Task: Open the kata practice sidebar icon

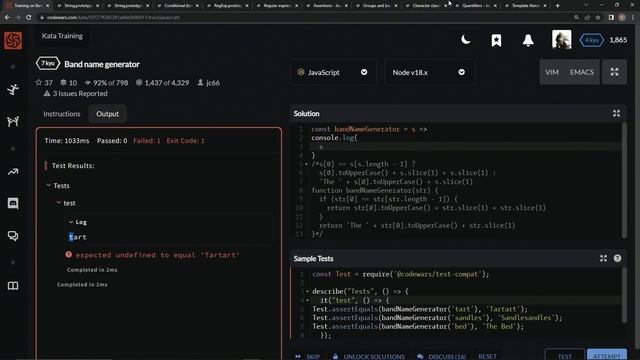Action: [x=13, y=89]
